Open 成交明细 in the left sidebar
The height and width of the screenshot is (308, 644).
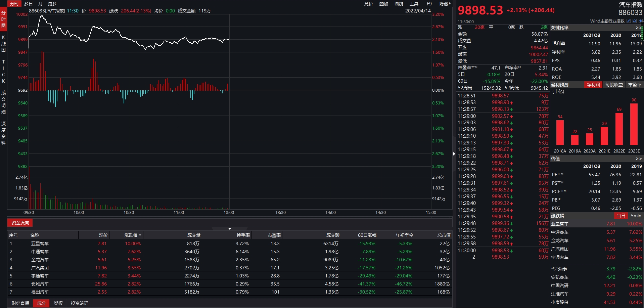click(3, 102)
